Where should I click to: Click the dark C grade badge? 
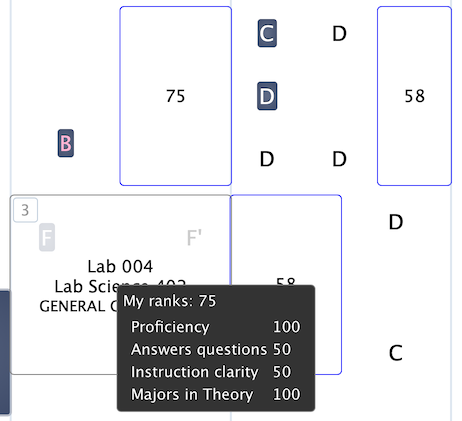click(x=267, y=33)
